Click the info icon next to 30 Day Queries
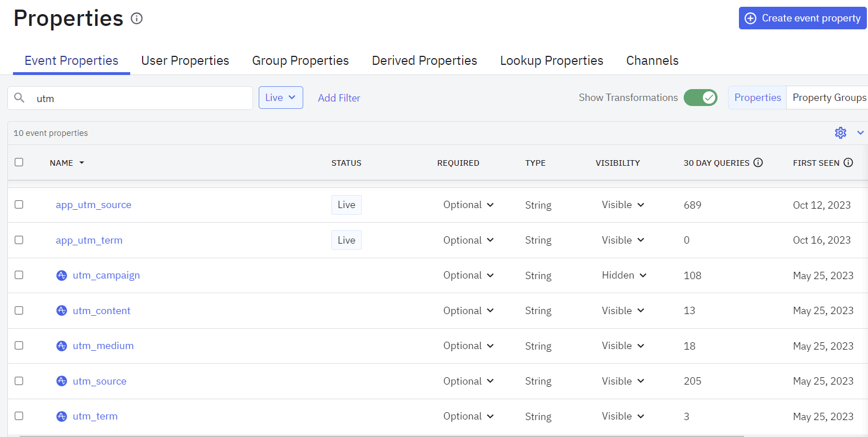 (x=758, y=163)
